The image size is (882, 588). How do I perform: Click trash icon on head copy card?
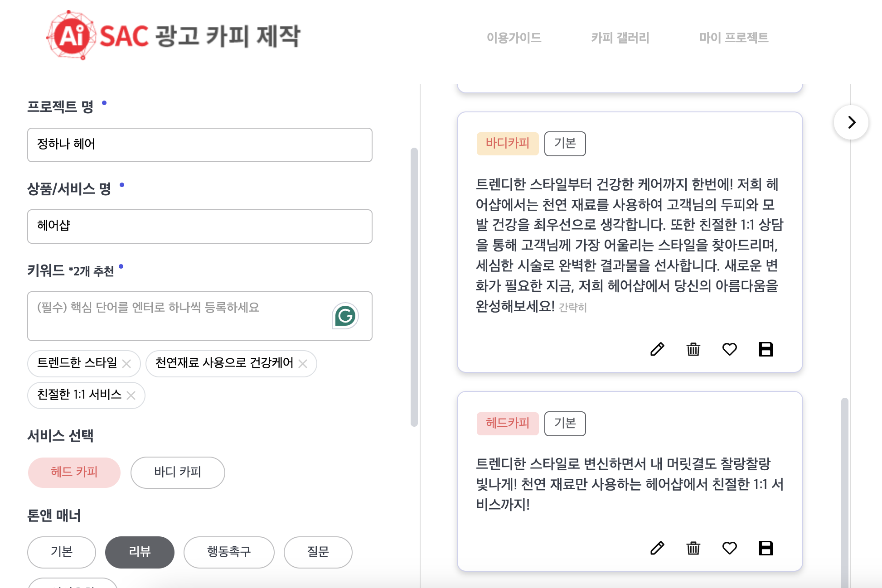(693, 548)
